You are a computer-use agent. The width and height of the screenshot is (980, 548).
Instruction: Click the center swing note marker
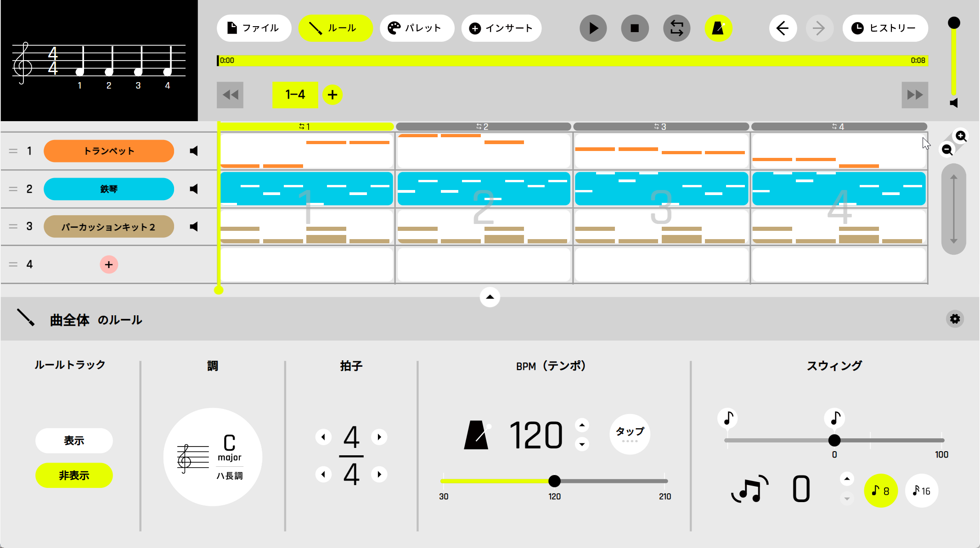(x=834, y=418)
